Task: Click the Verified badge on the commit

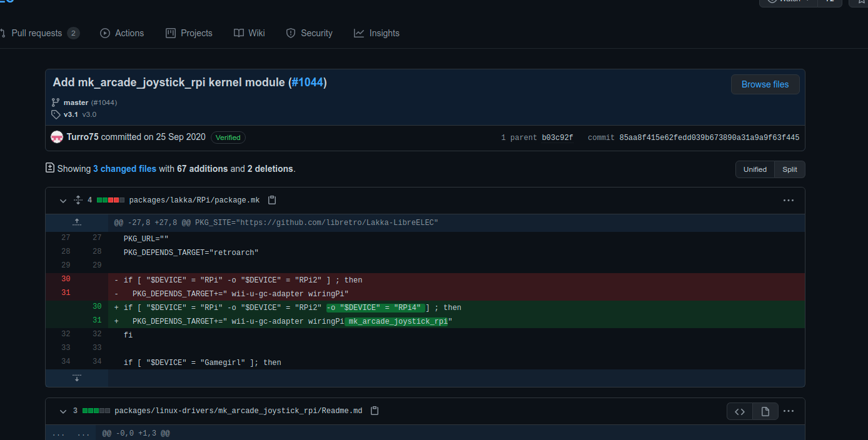Action: 228,137
